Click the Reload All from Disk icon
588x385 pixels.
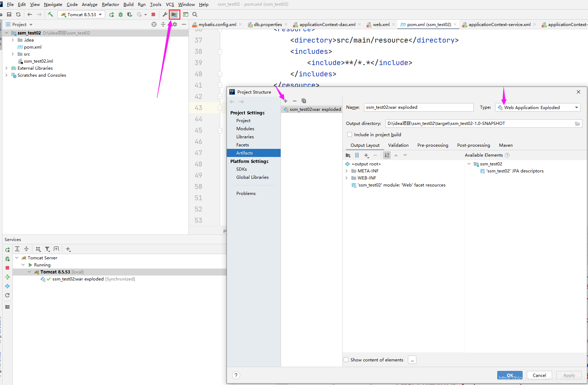(18, 14)
